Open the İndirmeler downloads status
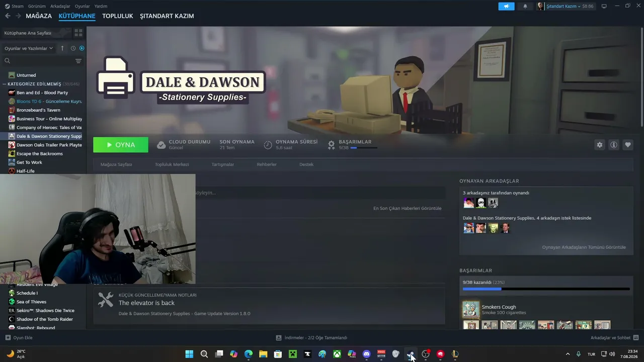Screen dimensions: 644x362 tap(312, 338)
